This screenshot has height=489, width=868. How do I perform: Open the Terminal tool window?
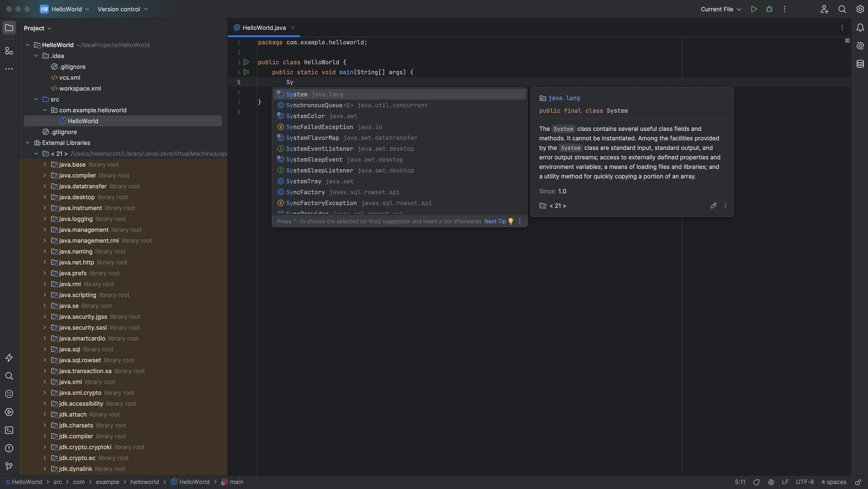(x=9, y=430)
